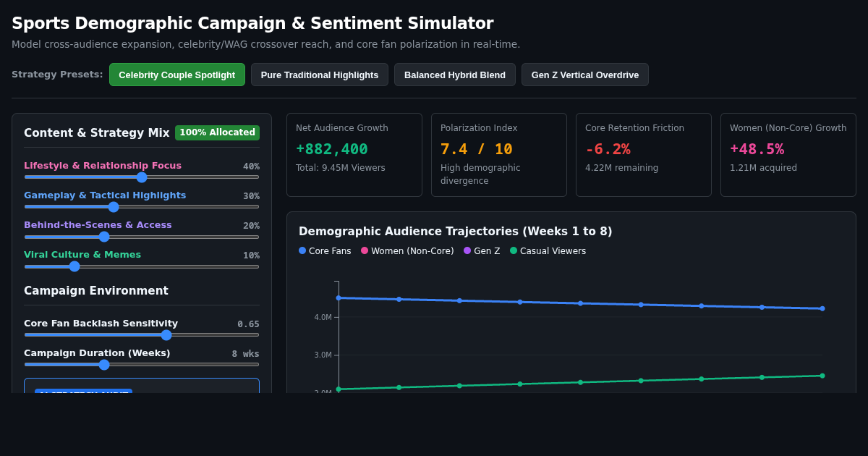Click the last Casual Viewers data point

[822, 376]
